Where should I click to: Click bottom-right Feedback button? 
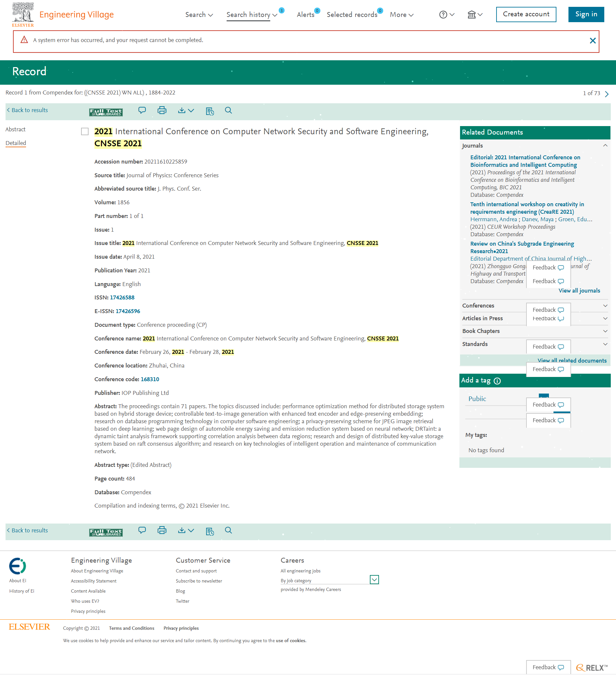[548, 668]
